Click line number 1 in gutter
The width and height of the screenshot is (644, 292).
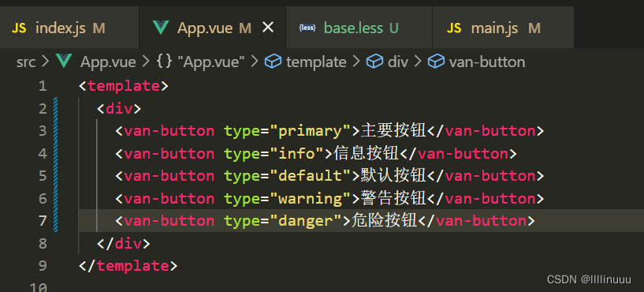(43, 86)
